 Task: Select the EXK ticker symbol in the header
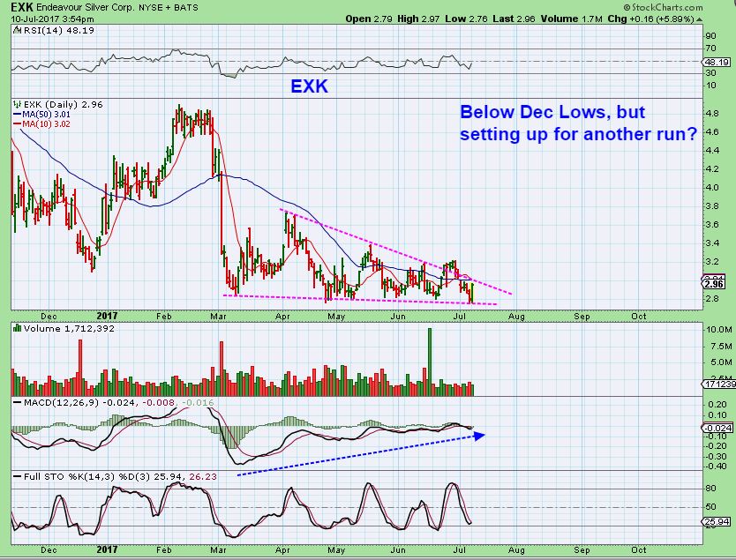pyautogui.click(x=21, y=7)
